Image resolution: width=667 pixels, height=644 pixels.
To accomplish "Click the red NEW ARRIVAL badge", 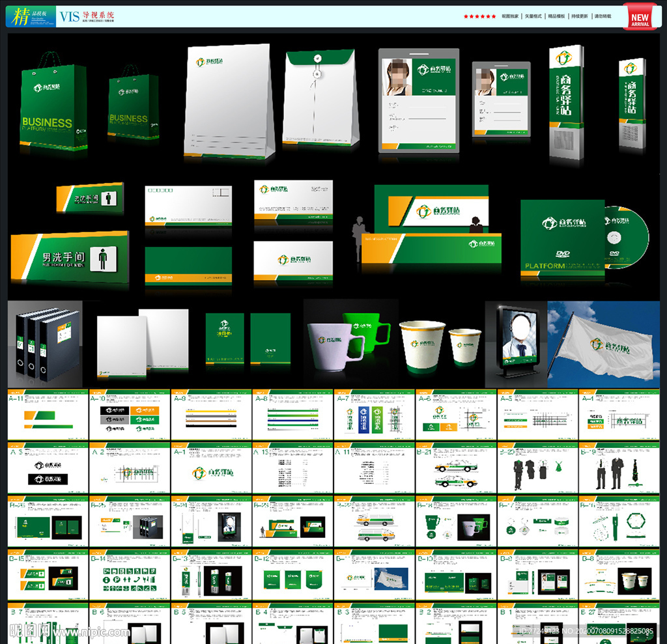I will tap(640, 17).
